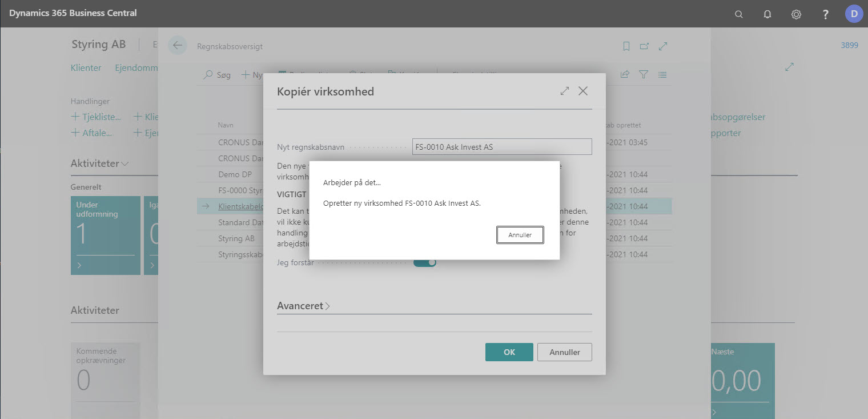Click the bookmark icon on Regnskabsoversigt page
868x419 pixels.
click(626, 46)
